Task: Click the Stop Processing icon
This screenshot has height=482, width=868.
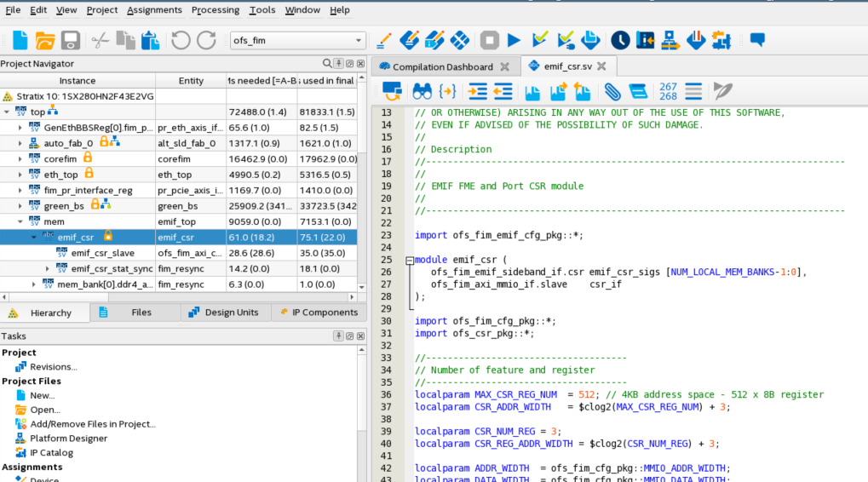Action: (x=489, y=40)
